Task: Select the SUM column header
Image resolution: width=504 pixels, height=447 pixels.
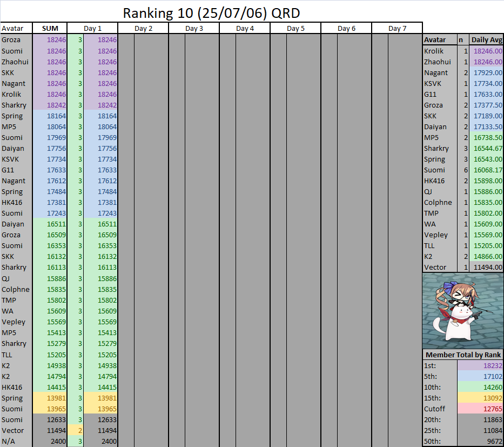Action: click(x=50, y=28)
